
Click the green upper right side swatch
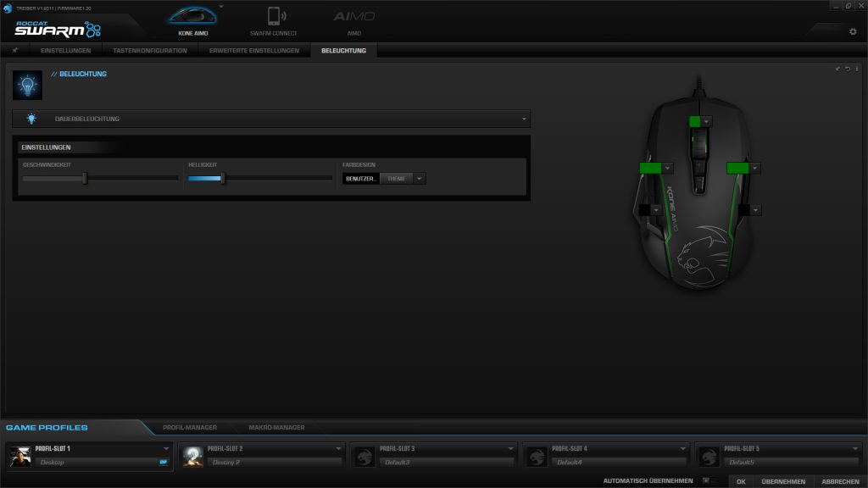pyautogui.click(x=737, y=168)
